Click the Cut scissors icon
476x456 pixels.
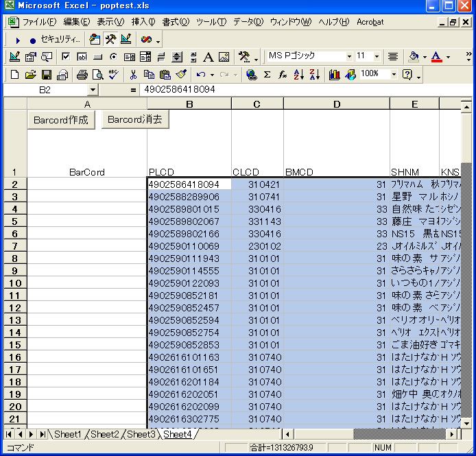click(132, 75)
